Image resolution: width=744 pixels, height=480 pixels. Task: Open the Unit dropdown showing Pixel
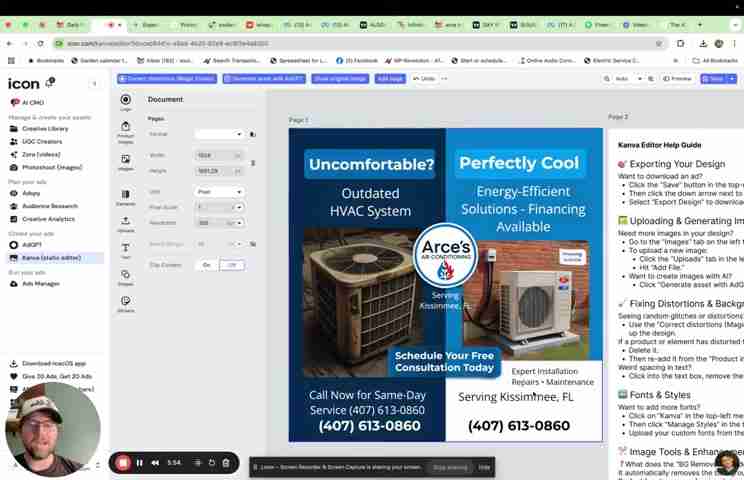219,192
